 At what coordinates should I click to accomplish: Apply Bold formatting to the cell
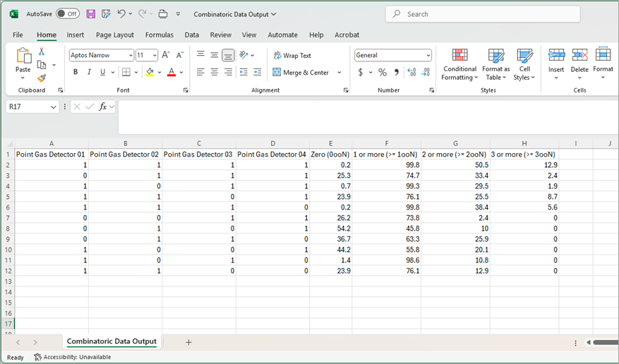click(76, 72)
